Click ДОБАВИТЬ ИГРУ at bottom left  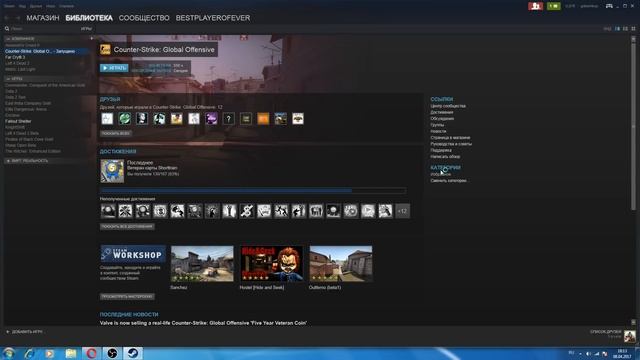click(x=24, y=332)
